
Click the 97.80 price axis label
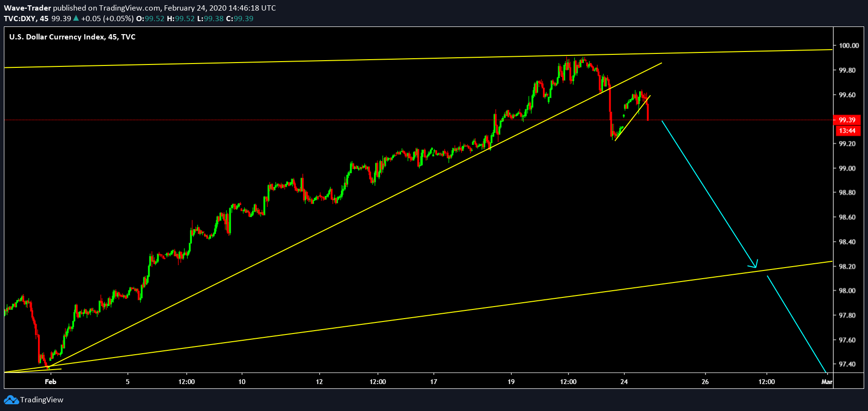pyautogui.click(x=847, y=315)
